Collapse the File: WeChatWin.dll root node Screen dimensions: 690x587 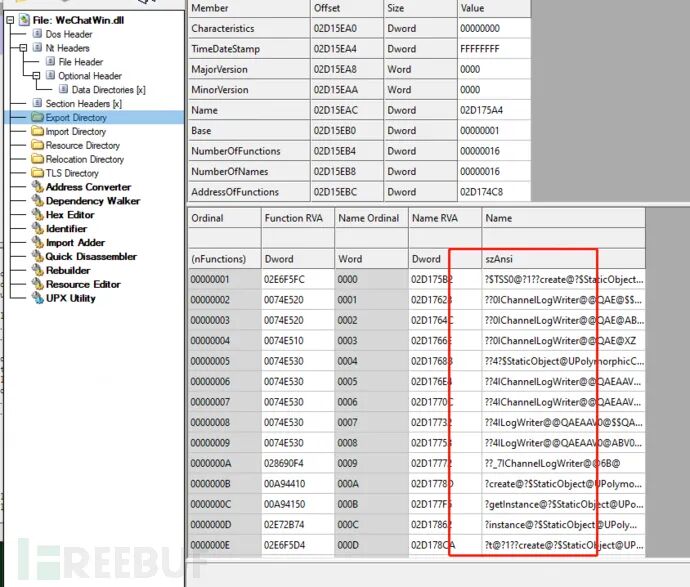[10, 20]
